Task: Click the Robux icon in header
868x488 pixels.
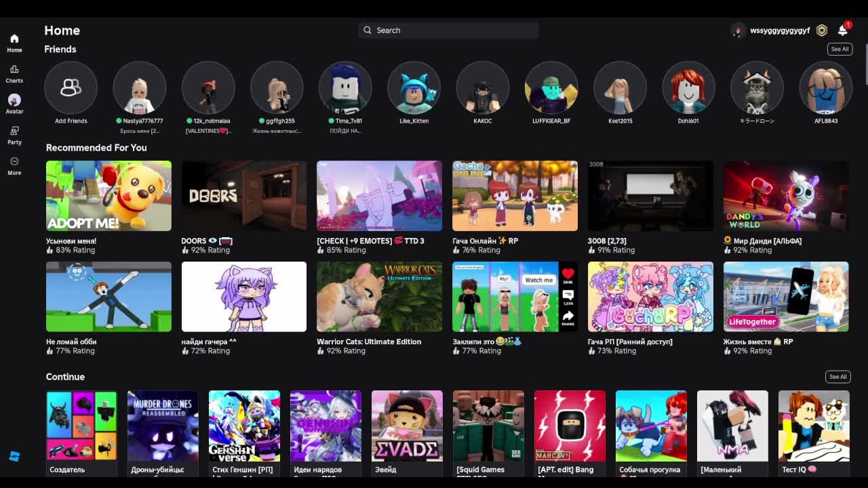Action: [x=822, y=30]
